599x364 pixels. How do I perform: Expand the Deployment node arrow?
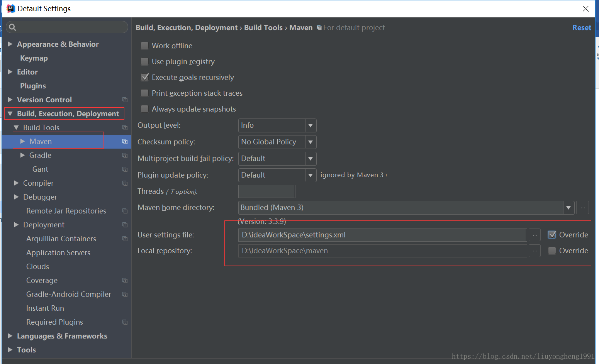pyautogui.click(x=16, y=225)
